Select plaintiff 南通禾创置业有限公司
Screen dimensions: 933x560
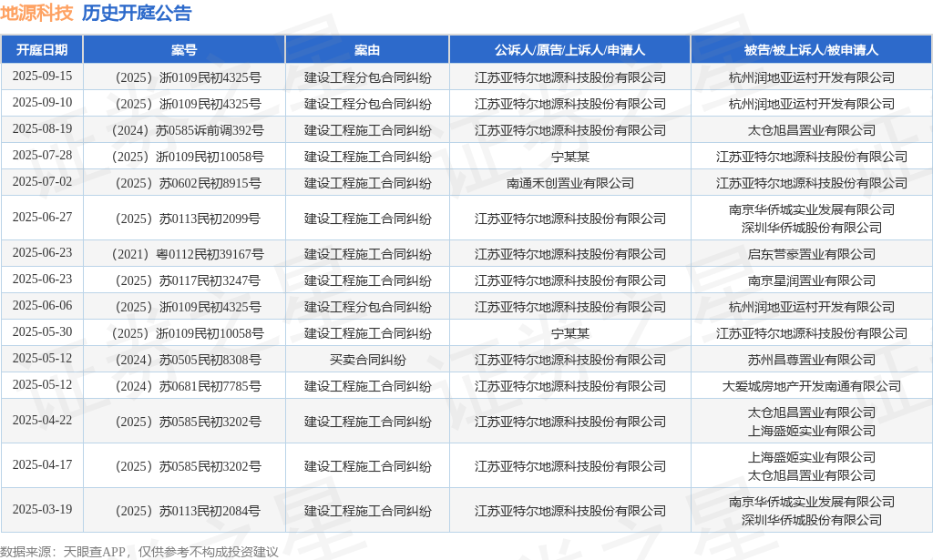570,183
